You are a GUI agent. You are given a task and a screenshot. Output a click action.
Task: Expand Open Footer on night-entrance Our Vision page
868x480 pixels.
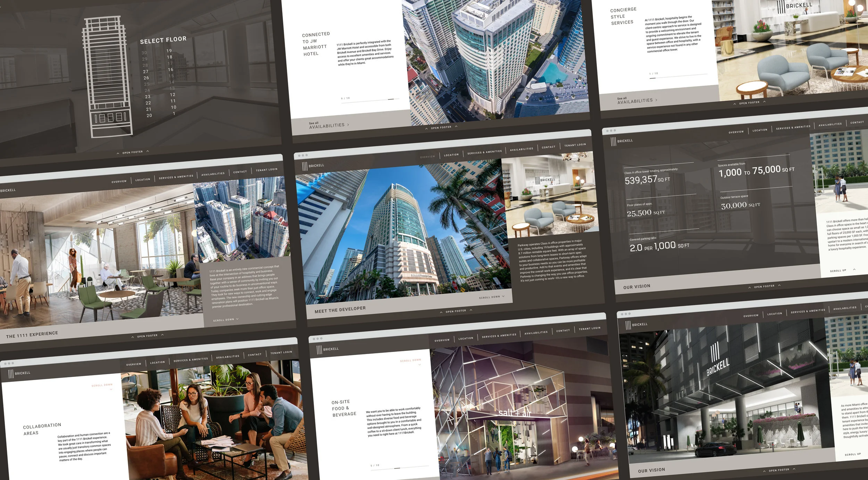coord(779,470)
